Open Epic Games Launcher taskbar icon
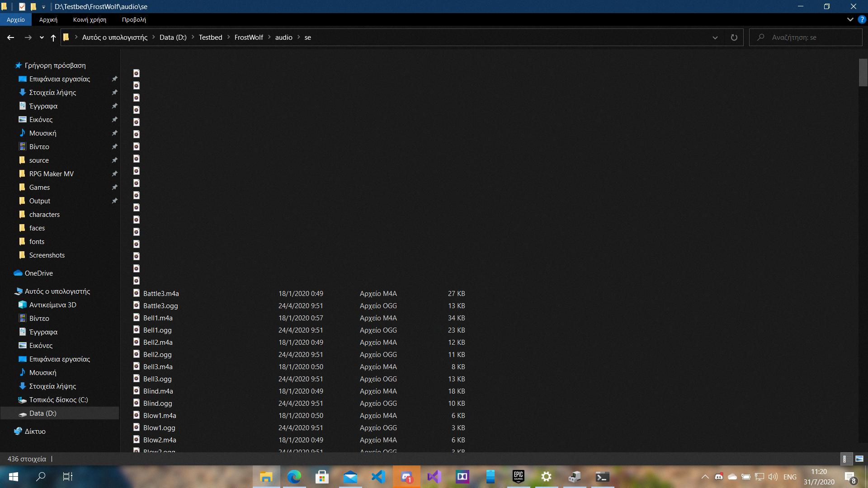Screen dimensions: 868x488 coord(518,476)
